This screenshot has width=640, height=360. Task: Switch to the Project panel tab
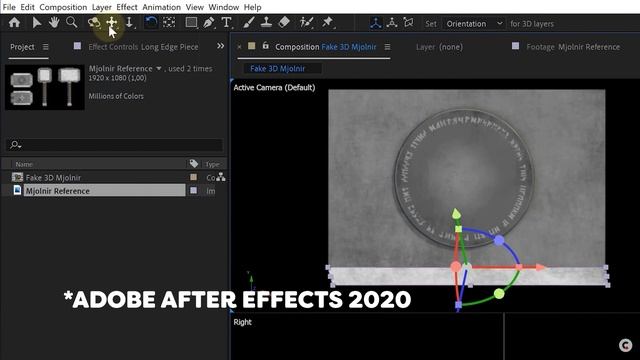[22, 47]
